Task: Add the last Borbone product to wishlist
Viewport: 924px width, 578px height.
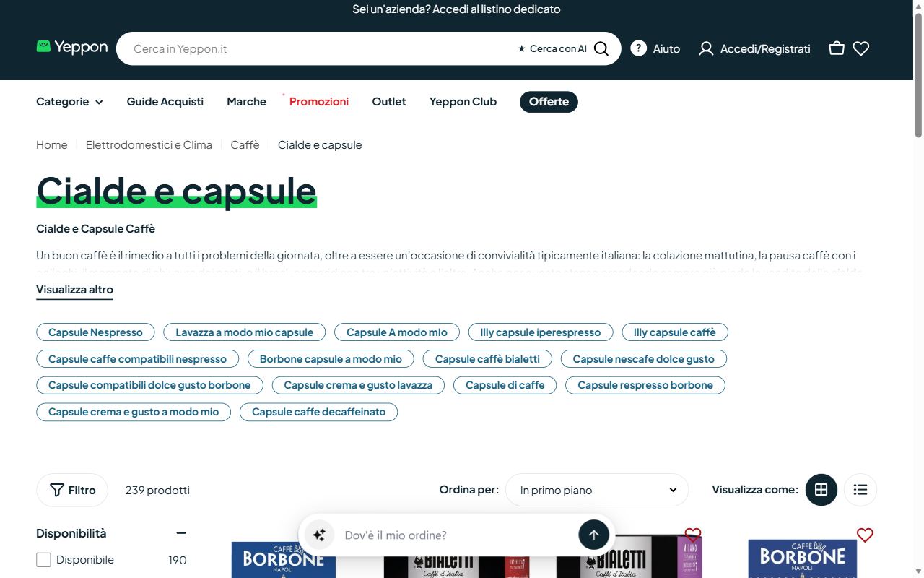Action: tap(865, 535)
